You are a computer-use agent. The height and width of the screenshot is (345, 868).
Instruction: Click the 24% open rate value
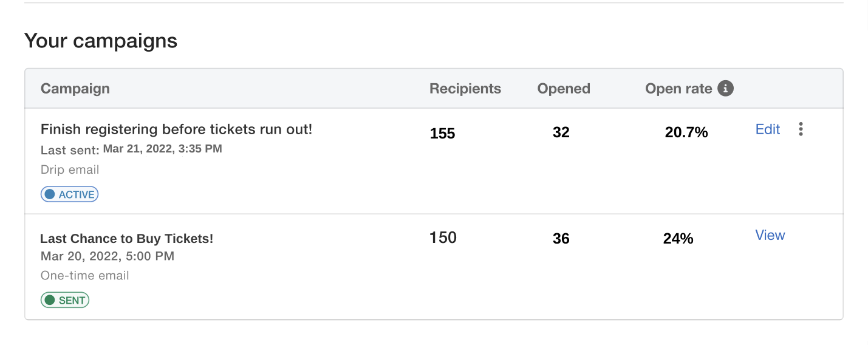coord(678,239)
